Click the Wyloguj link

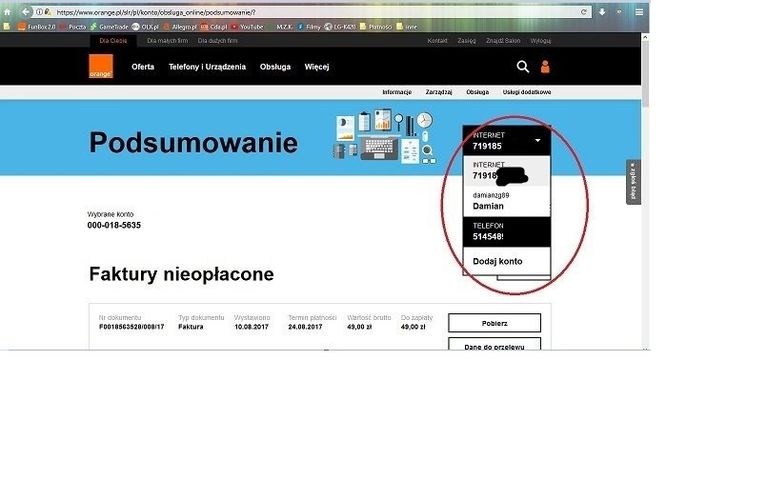click(541, 41)
